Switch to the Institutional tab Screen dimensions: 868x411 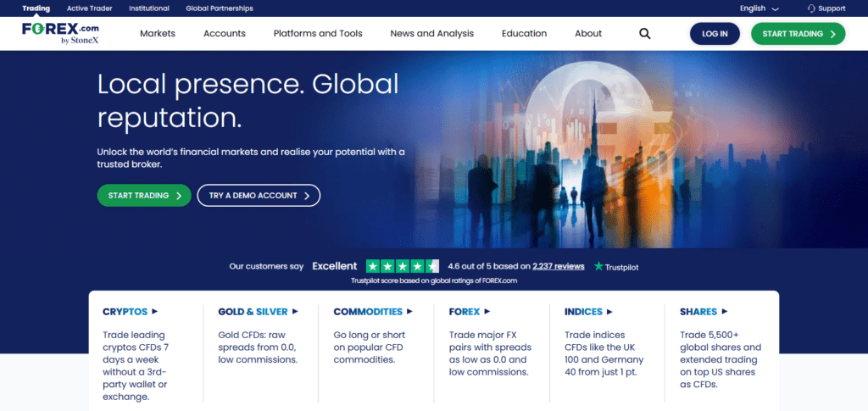[149, 8]
